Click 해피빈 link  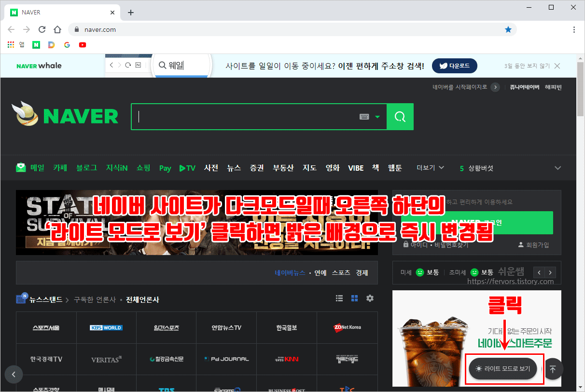point(553,87)
